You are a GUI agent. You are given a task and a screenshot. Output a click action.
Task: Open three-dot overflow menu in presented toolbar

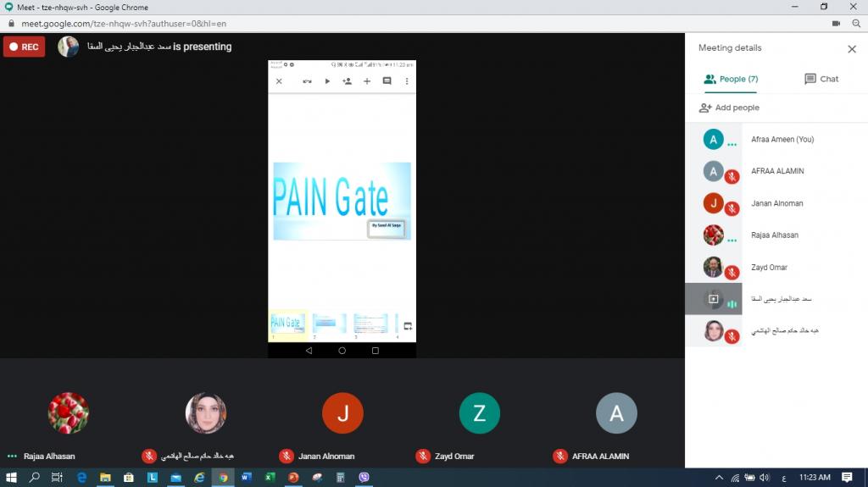pos(407,81)
